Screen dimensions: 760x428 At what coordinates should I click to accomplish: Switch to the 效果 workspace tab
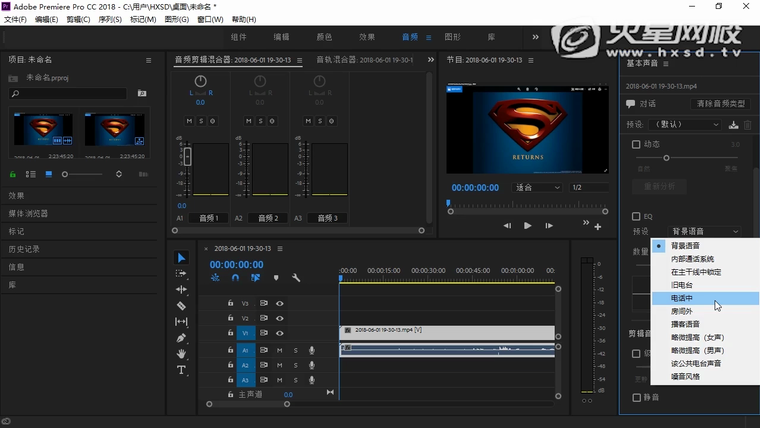point(367,37)
